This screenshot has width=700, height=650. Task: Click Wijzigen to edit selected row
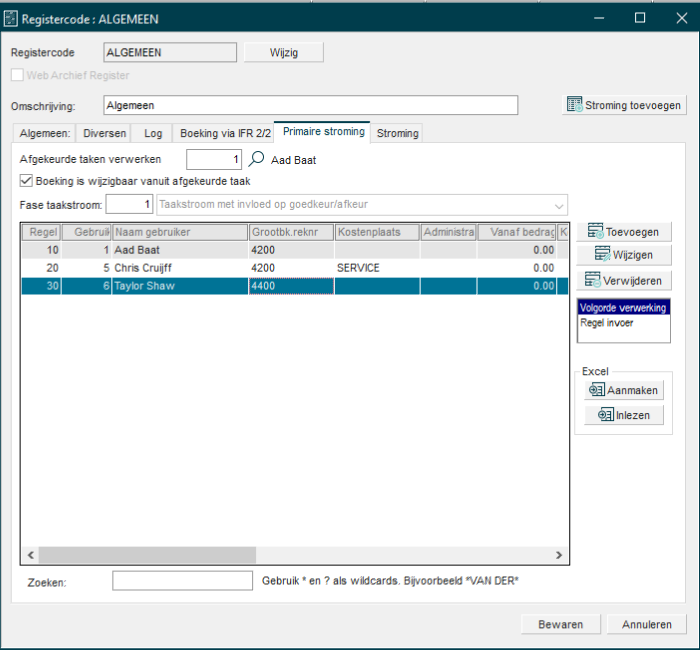click(x=624, y=255)
